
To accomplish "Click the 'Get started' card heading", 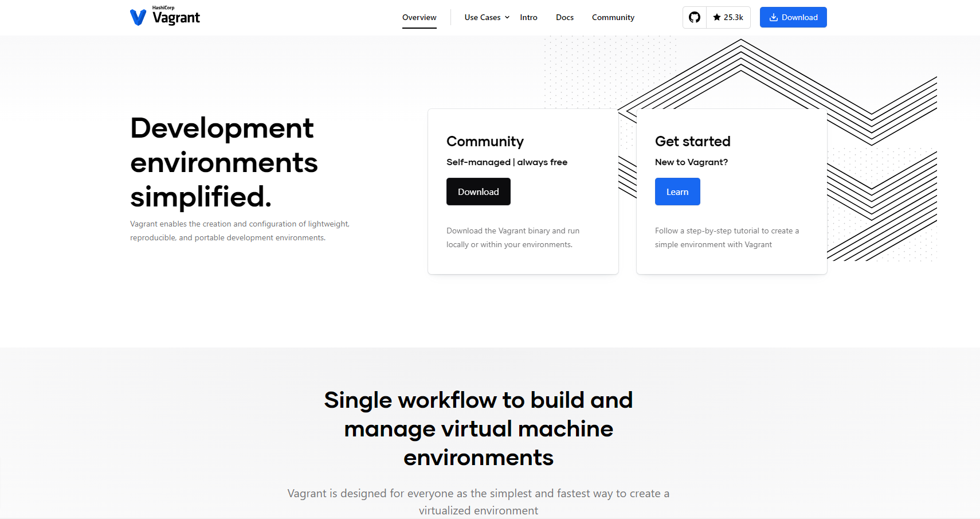I will pyautogui.click(x=692, y=141).
